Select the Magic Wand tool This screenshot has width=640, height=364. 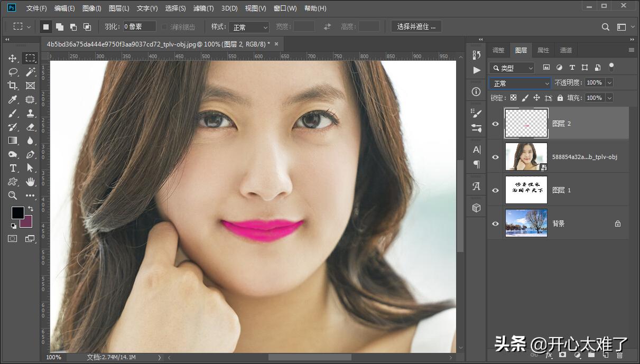click(30, 72)
